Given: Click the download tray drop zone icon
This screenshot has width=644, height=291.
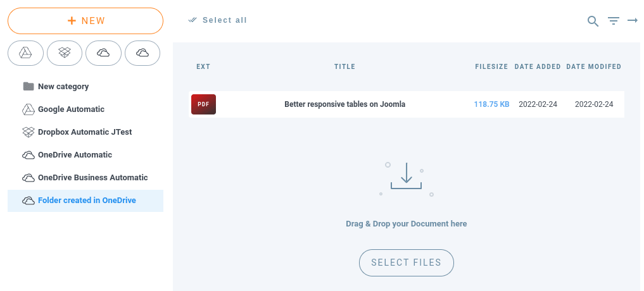Looking at the screenshot, I should pos(406,177).
